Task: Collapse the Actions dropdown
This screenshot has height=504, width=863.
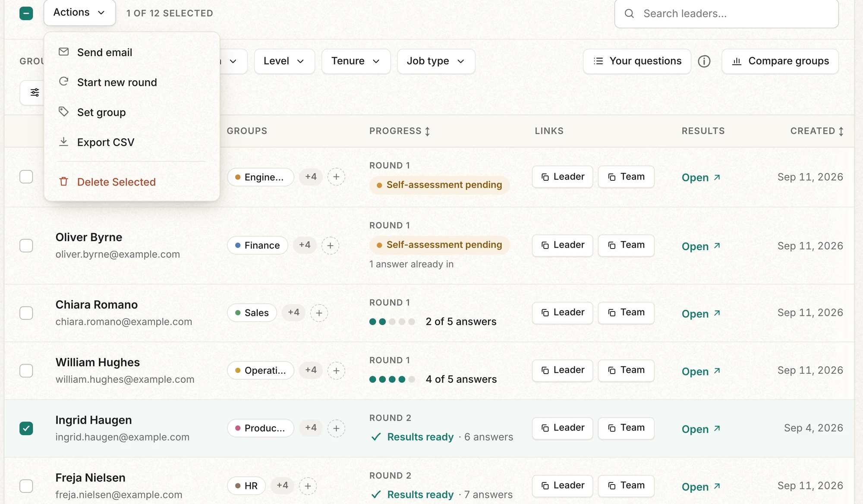Action: 79,13
